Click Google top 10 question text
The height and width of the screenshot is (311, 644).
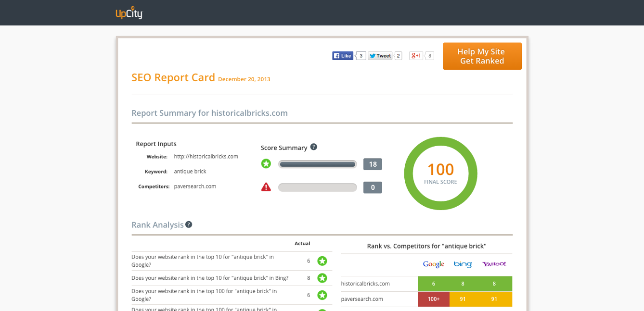tap(203, 261)
